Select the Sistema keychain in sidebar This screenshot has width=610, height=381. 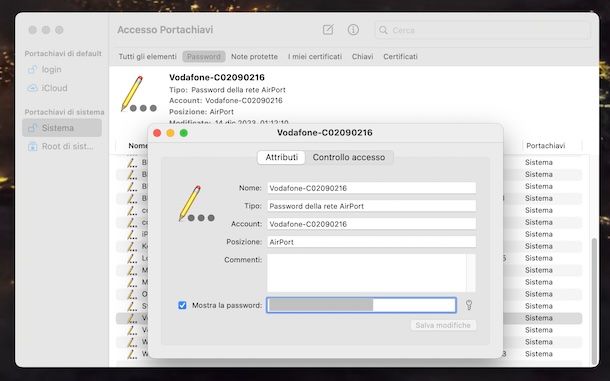(x=62, y=128)
